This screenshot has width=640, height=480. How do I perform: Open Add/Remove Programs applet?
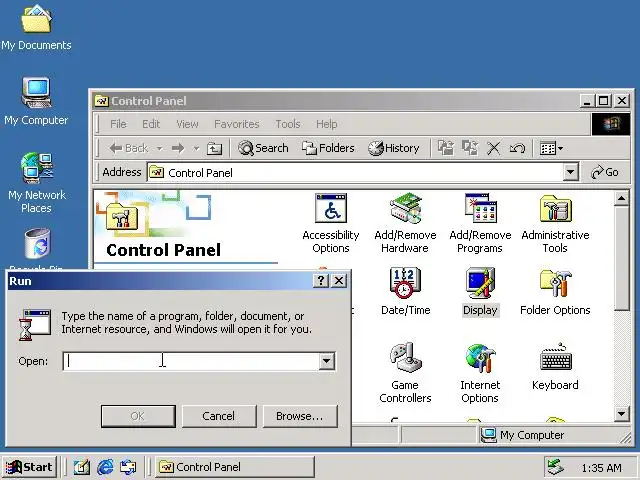pyautogui.click(x=480, y=223)
